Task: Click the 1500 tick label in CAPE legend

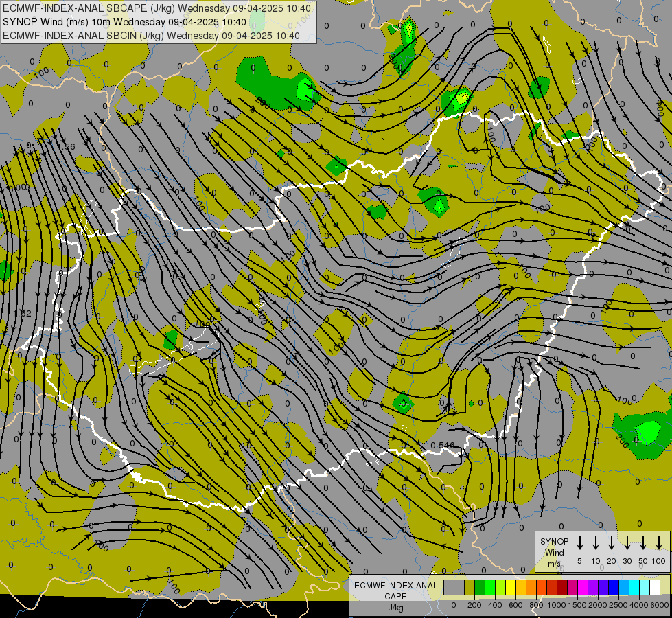Action: click(577, 605)
